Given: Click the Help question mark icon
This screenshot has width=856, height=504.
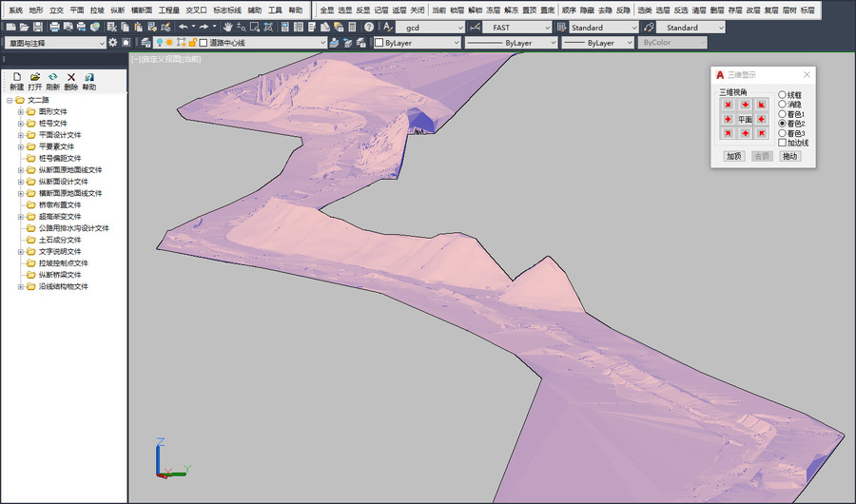Looking at the screenshot, I should click(x=369, y=27).
